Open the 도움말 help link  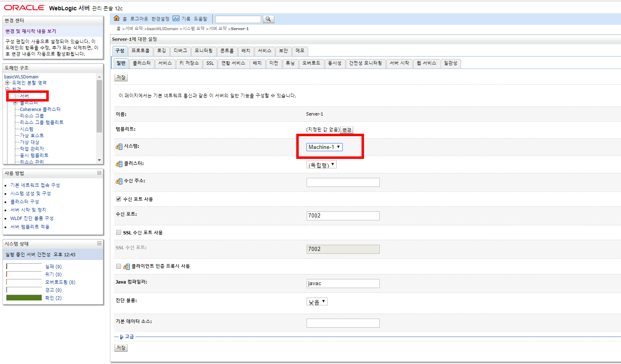click(201, 19)
